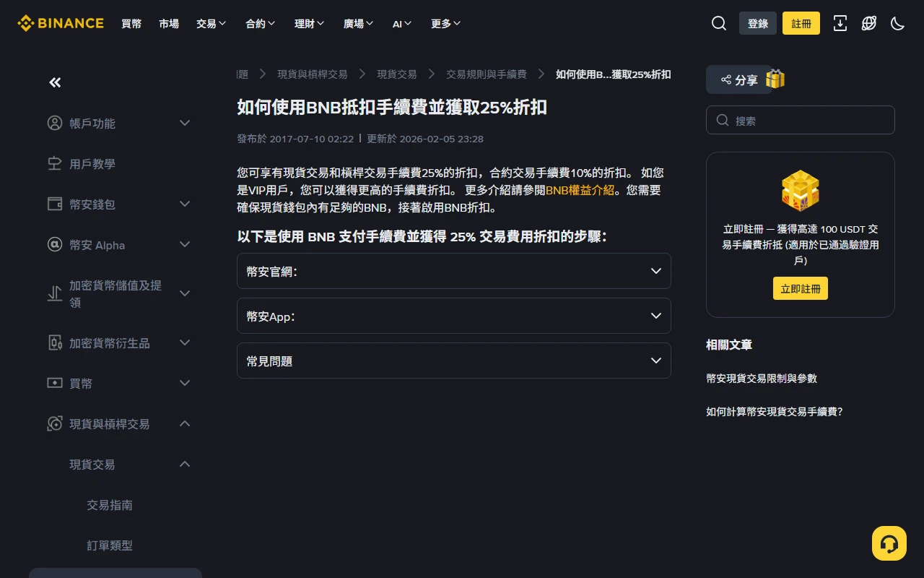Click the golden gift box image in promo
Screen dimensions: 924x578
pos(801,191)
